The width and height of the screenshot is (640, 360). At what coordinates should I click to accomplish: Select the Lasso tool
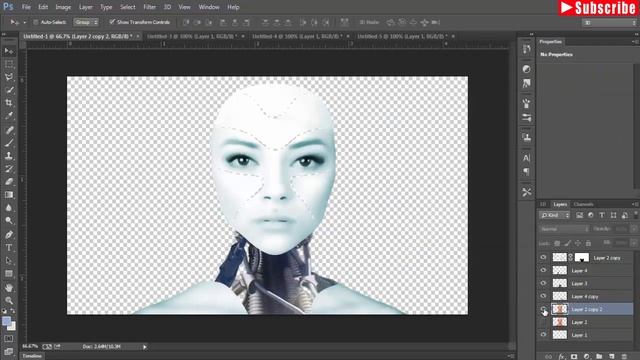(9, 77)
